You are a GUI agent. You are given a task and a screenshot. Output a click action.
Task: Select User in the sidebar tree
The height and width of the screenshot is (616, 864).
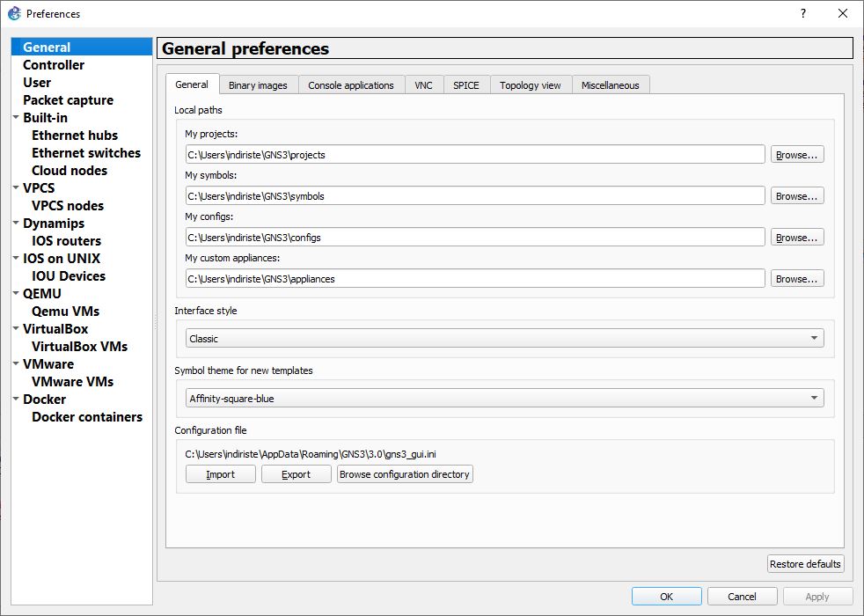(x=37, y=82)
